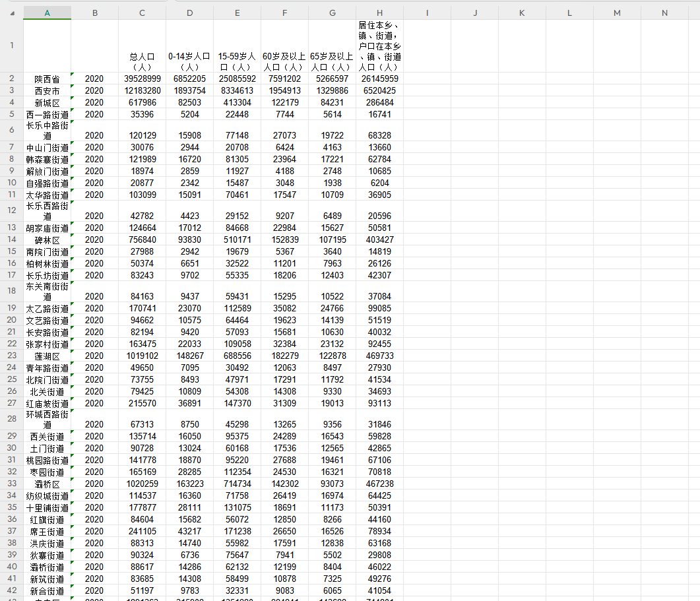Click value 107195 in 碑林区 row

click(332, 239)
